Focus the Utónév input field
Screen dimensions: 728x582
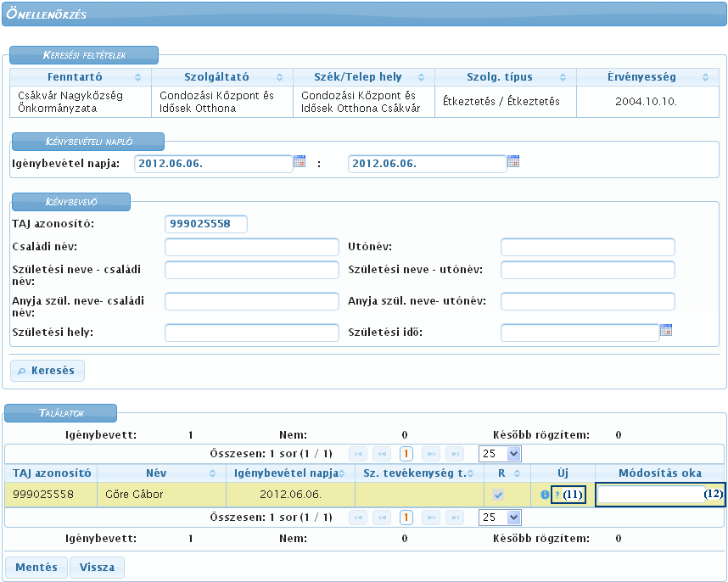click(x=588, y=247)
